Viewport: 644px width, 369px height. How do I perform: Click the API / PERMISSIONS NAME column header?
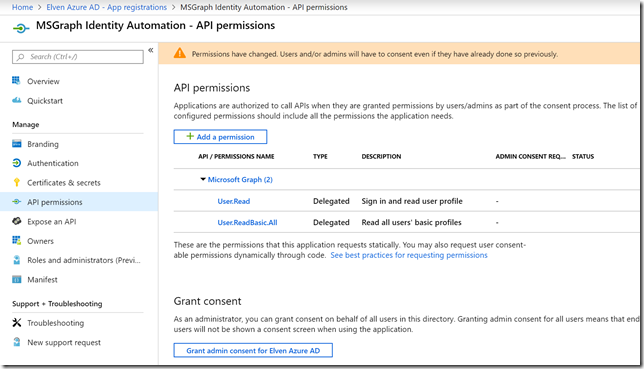pos(236,157)
